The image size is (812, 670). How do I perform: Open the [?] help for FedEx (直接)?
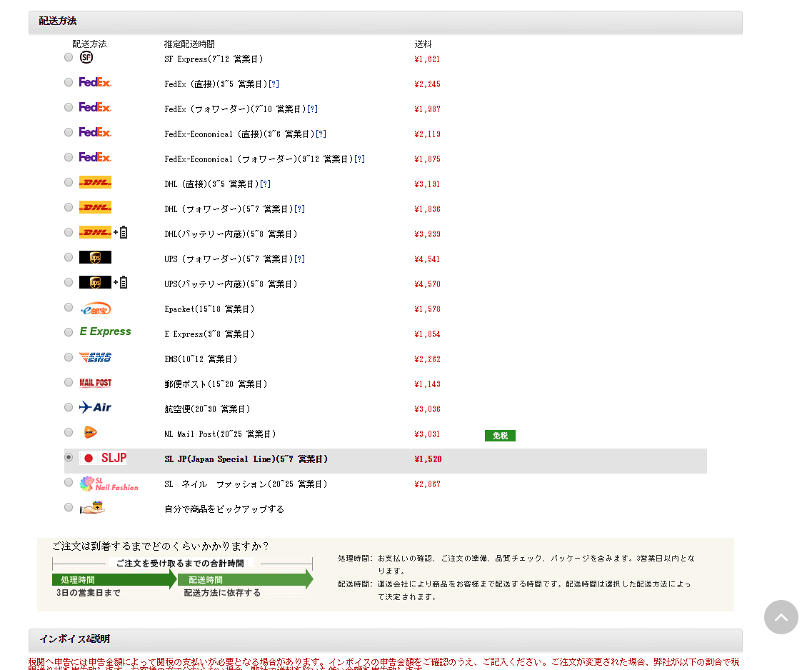point(274,84)
